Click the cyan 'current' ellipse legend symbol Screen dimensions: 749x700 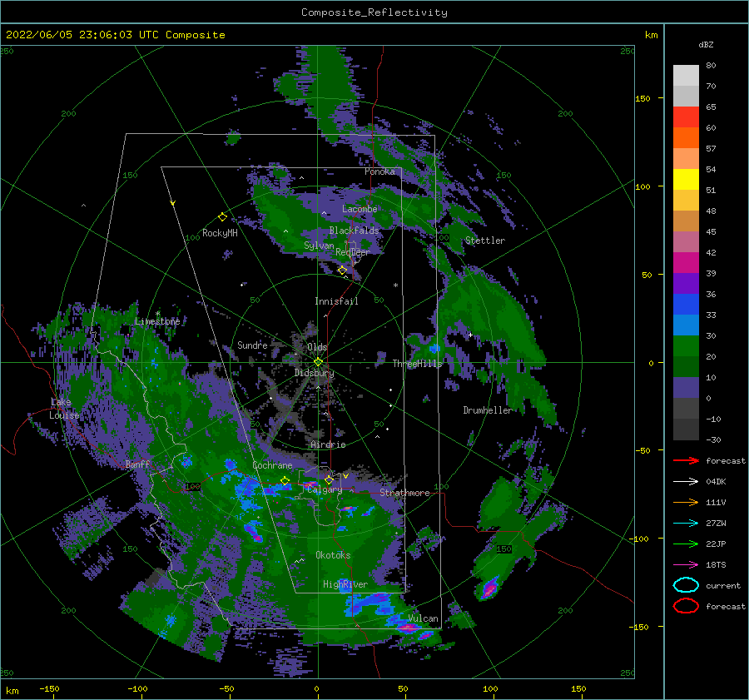pyautogui.click(x=686, y=585)
